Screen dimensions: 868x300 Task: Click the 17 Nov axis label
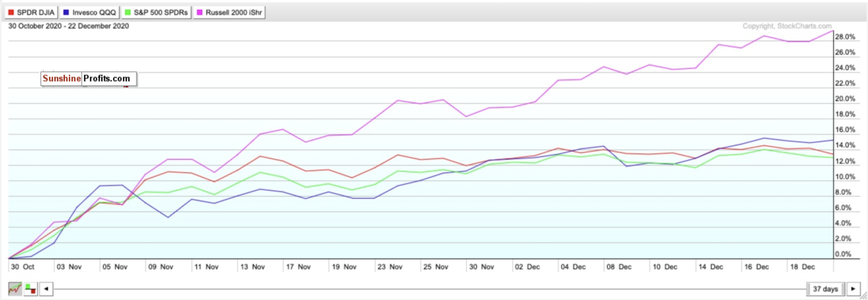pyautogui.click(x=298, y=267)
